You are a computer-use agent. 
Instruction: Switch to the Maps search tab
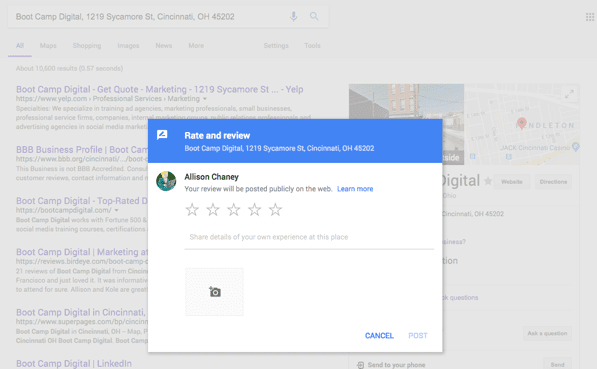click(48, 46)
